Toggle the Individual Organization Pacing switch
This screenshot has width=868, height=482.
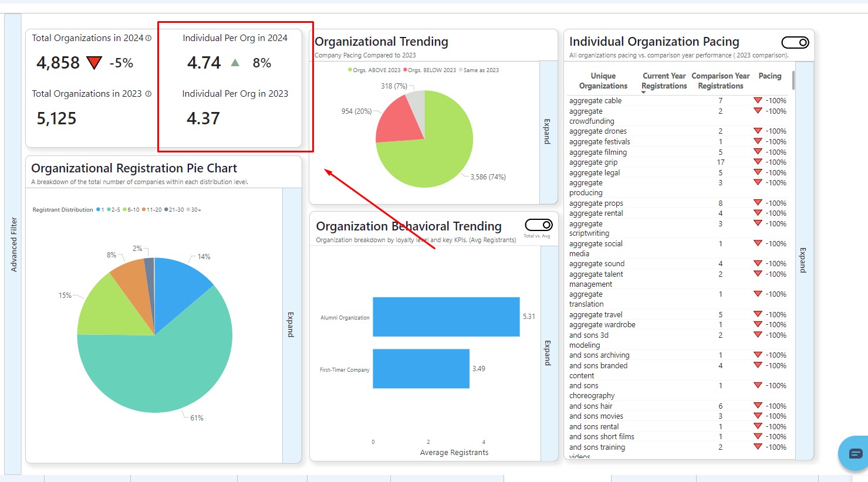795,43
